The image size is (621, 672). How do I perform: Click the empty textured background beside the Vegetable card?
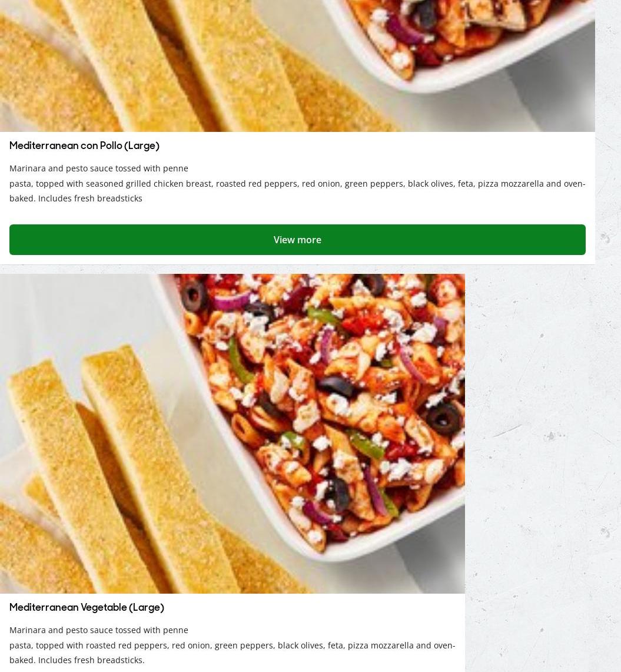pyautogui.click(x=543, y=471)
